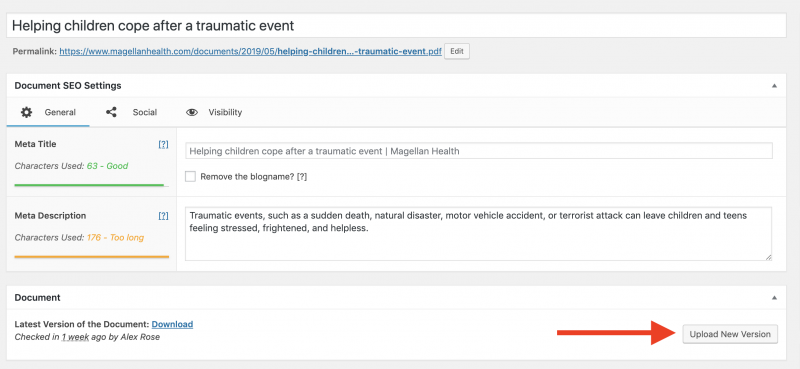Click into the document title field
The height and width of the screenshot is (369, 800).
point(396,26)
